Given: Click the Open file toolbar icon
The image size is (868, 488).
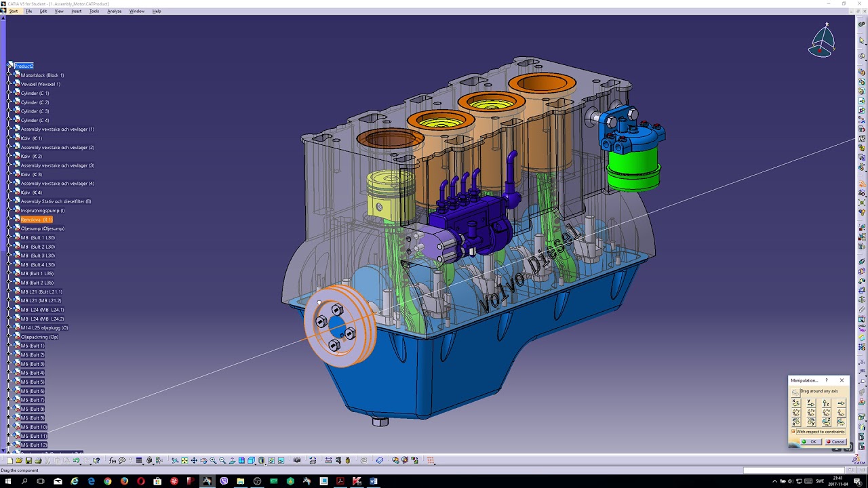Looking at the screenshot, I should pyautogui.click(x=19, y=460).
